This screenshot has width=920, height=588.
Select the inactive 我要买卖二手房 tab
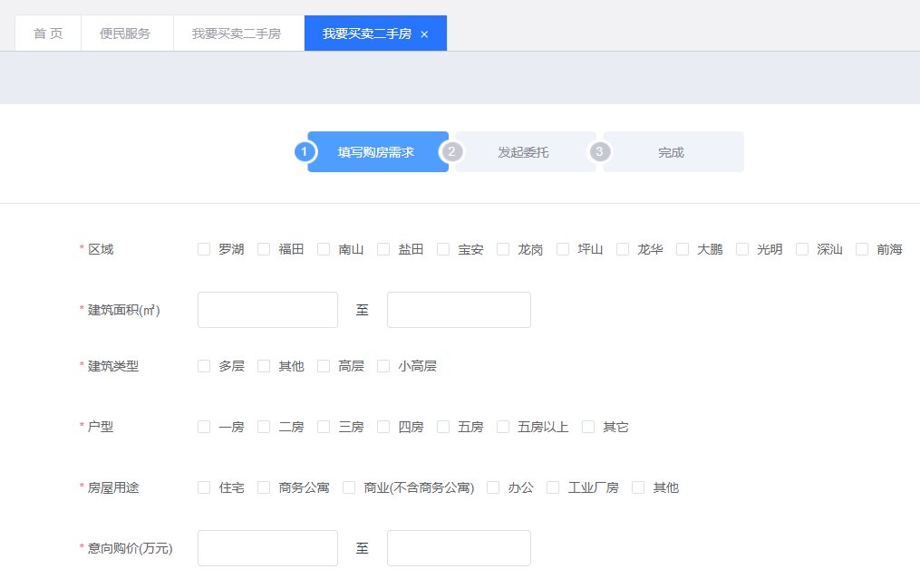tap(236, 34)
